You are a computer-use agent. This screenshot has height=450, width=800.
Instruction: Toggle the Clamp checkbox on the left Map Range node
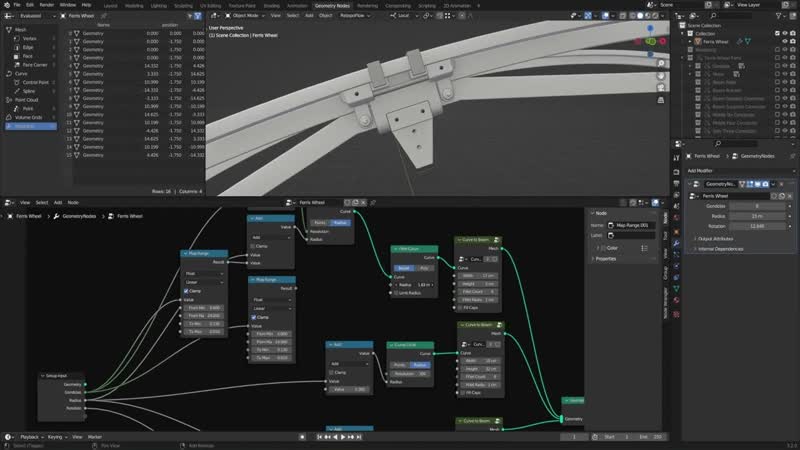coord(186,291)
